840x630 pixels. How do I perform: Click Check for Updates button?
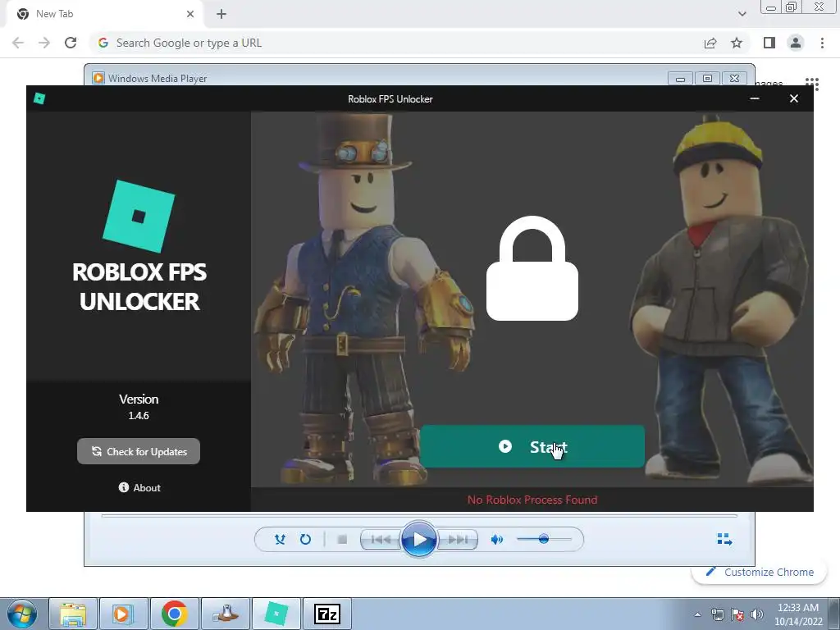click(139, 452)
